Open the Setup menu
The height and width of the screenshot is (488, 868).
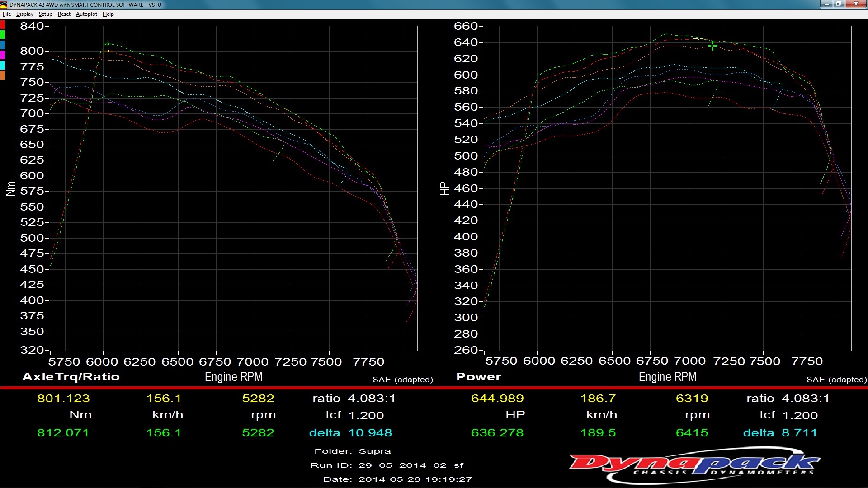click(45, 14)
